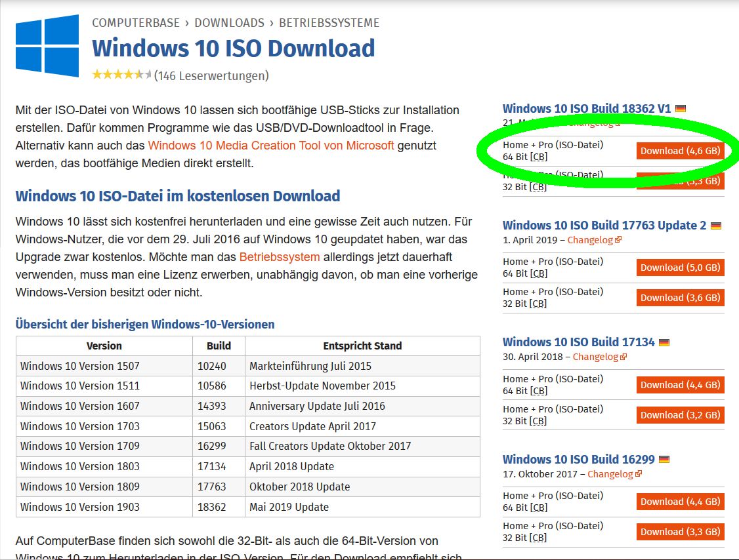Download Build 17134 32 Bit (3,2 GB)
Image resolution: width=739 pixels, height=560 pixels.
680,415
